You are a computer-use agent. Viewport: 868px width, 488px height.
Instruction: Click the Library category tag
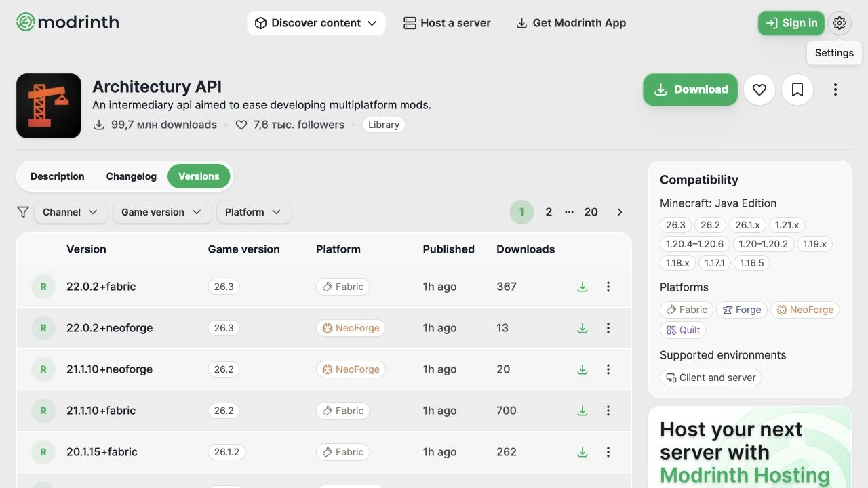384,125
